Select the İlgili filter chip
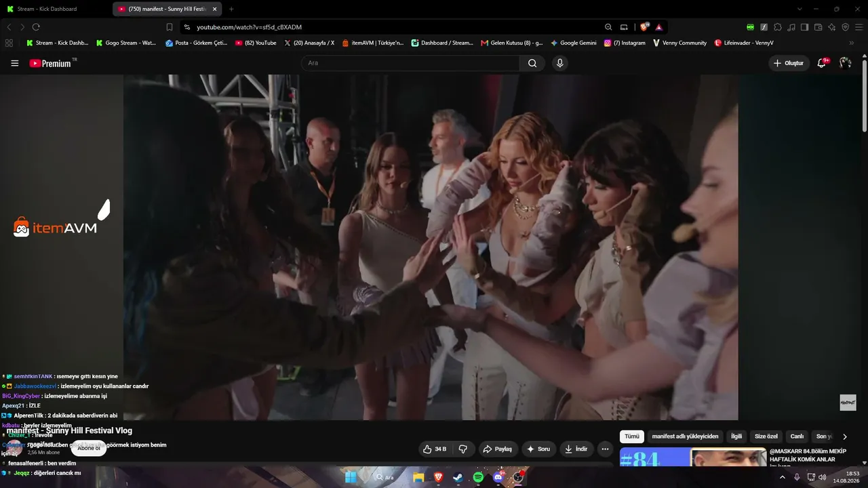868x488 pixels. (x=736, y=436)
